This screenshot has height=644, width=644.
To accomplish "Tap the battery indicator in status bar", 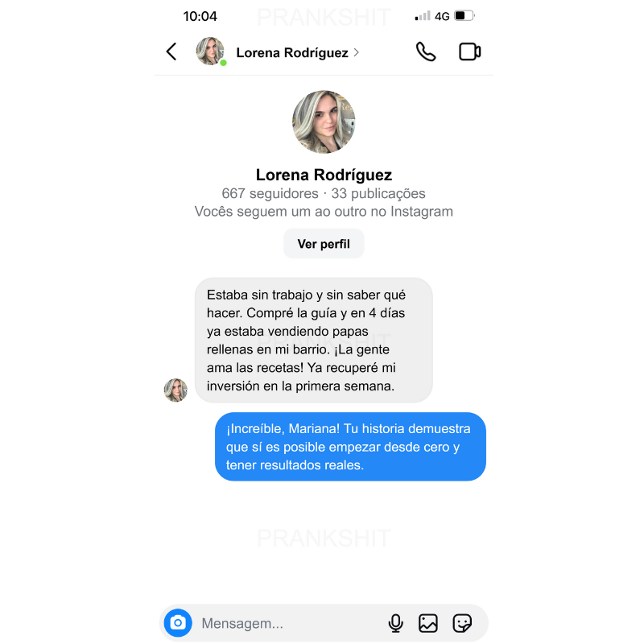I will [x=464, y=16].
